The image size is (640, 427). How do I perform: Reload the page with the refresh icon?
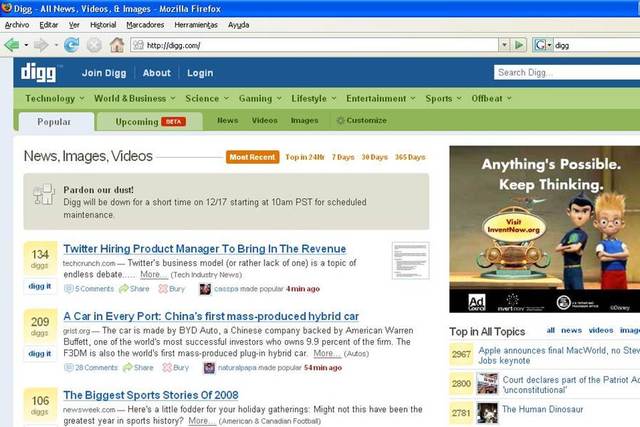coord(71,44)
